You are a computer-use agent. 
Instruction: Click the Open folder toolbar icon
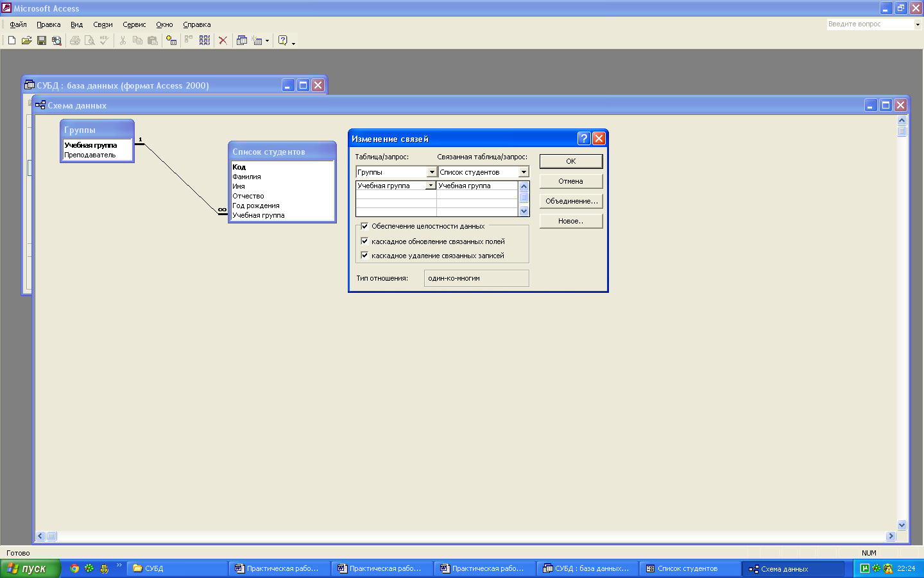26,40
